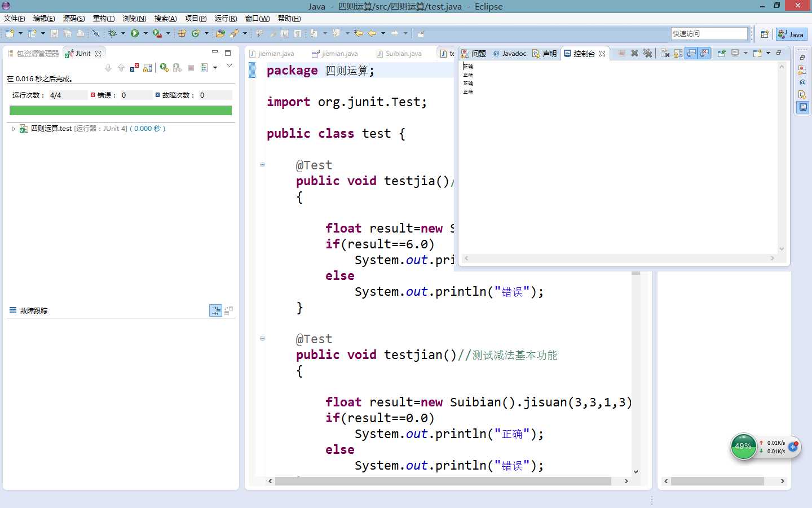Screen dimensions: 812x508
Task: Collapse testjian method fold marker
Action: coord(262,339)
